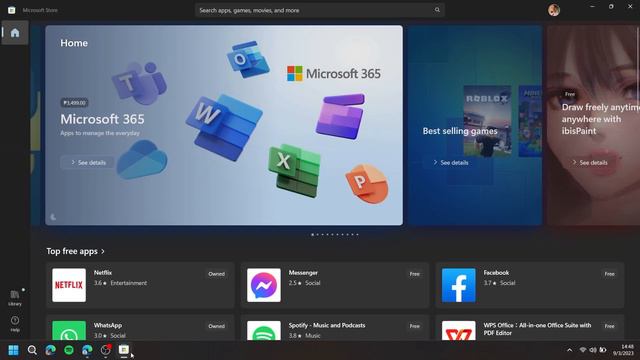Screen dimensions: 640x360
Task: Click the Facebook title text
Action: coord(496,273)
